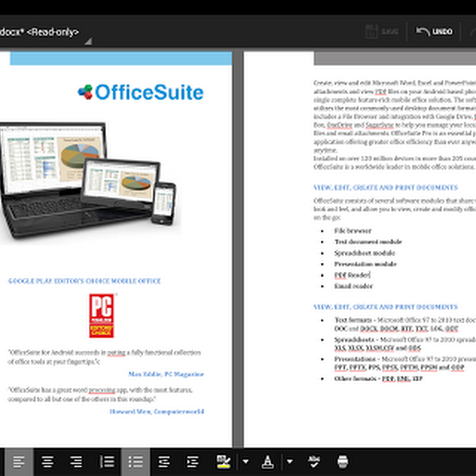Click the Google Play Editor's Choice heading
The width and height of the screenshot is (476, 476).
pyautogui.click(x=84, y=281)
